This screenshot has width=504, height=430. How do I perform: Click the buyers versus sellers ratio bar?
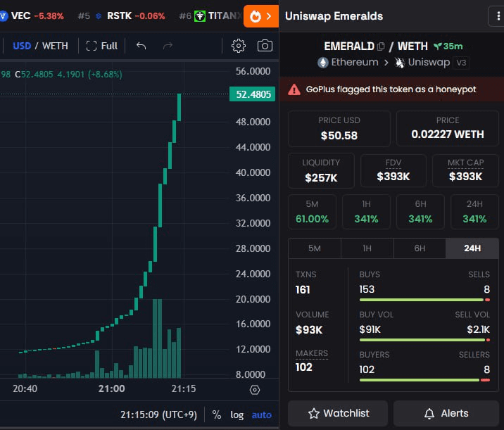click(424, 380)
